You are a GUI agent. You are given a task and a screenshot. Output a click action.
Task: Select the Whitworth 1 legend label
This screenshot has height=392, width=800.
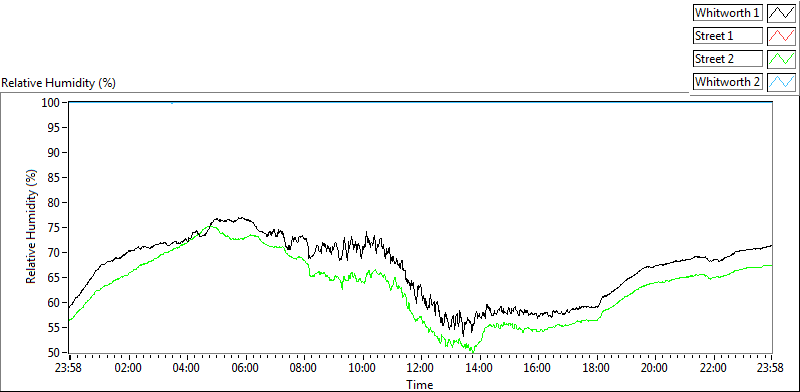tap(728, 13)
